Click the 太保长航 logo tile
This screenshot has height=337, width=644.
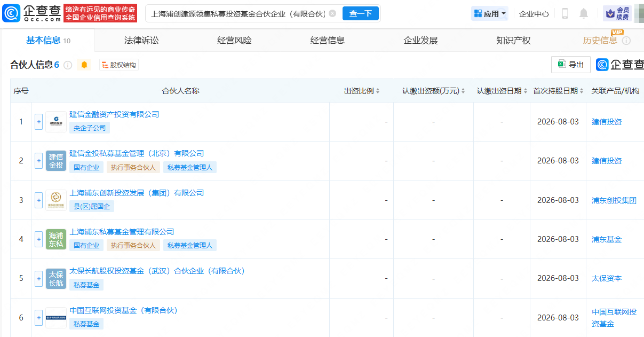click(x=56, y=278)
